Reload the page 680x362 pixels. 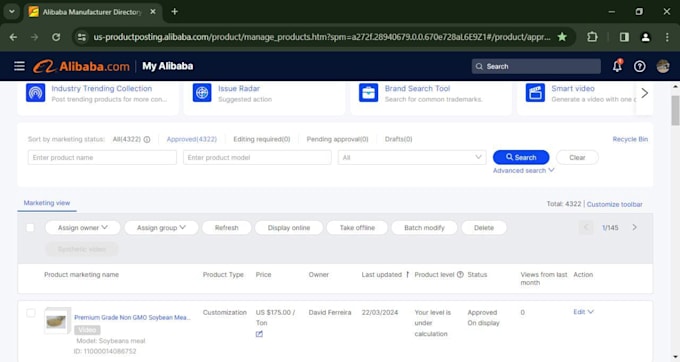56,37
